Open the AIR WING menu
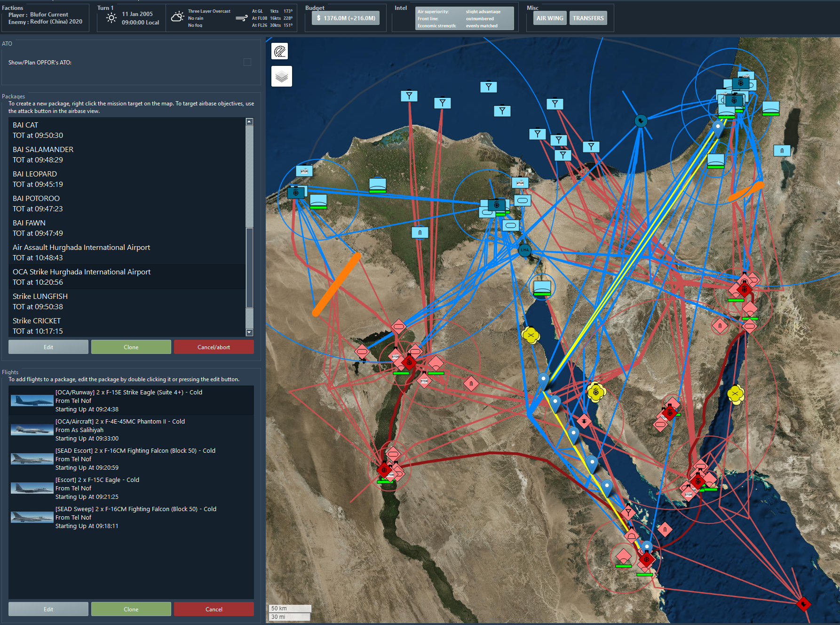Viewport: 840px width, 625px height. pos(549,18)
